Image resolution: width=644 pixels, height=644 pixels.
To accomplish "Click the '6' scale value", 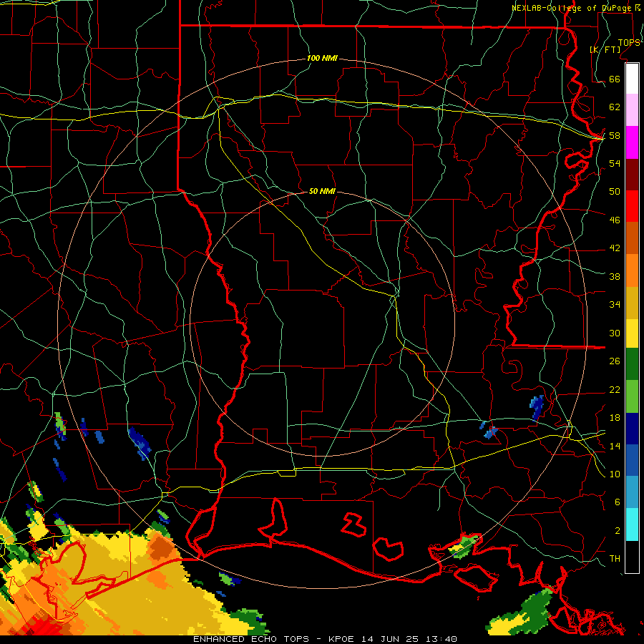I will coord(617,502).
